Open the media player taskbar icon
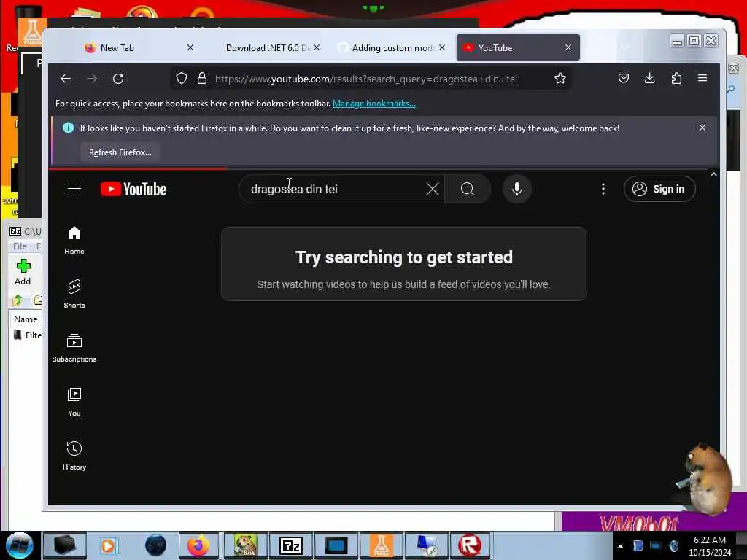Viewport: 747px width, 560px height. 108,545
